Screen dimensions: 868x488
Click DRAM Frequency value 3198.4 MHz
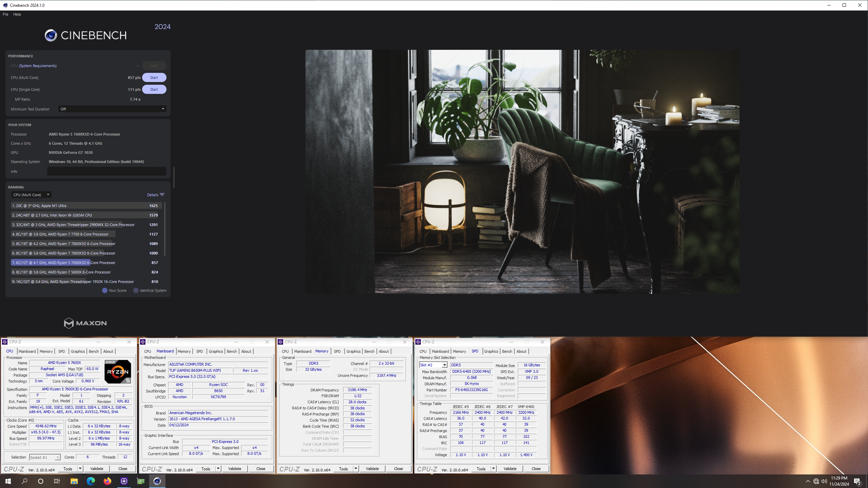point(357,390)
